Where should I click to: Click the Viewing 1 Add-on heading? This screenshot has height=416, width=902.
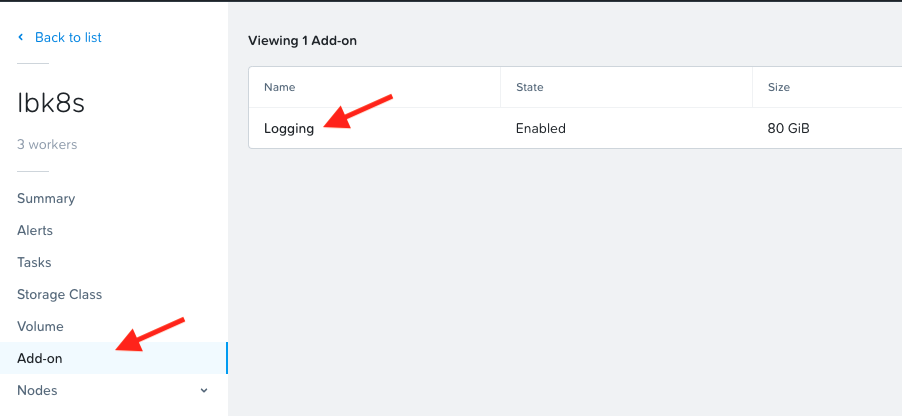tap(302, 41)
